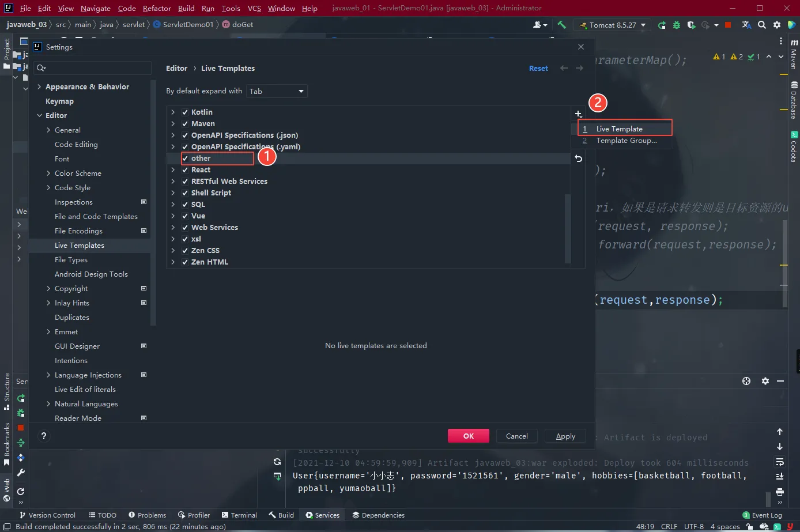
Task: Open IDE settings gear in toolbar
Action: (x=777, y=25)
